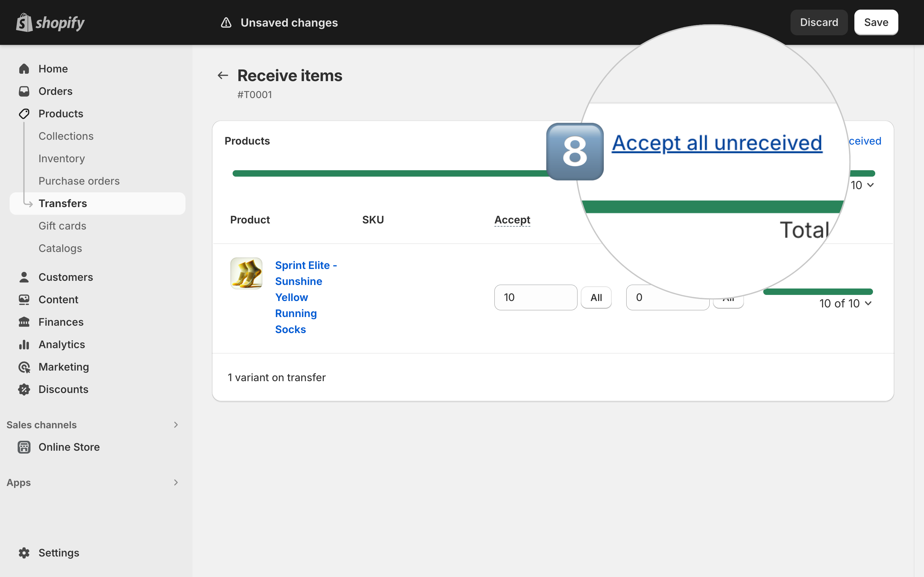This screenshot has height=577, width=924.
Task: Click Save for unsaved changes
Action: click(876, 22)
